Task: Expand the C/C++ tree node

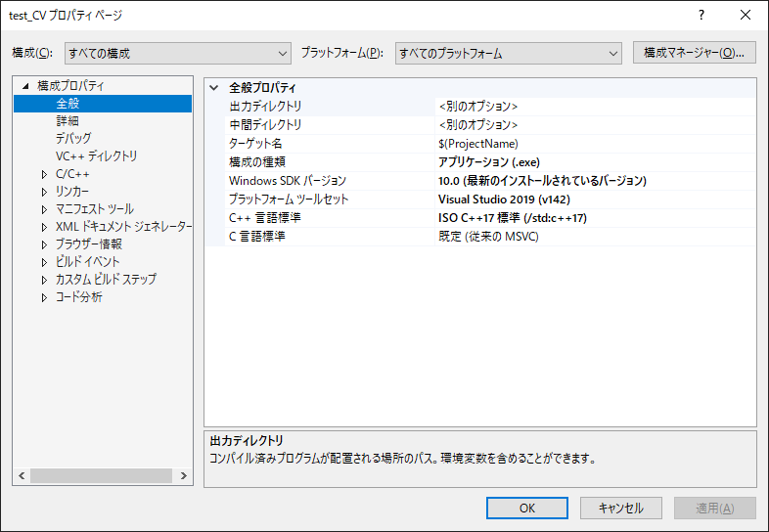Action: coord(44,174)
